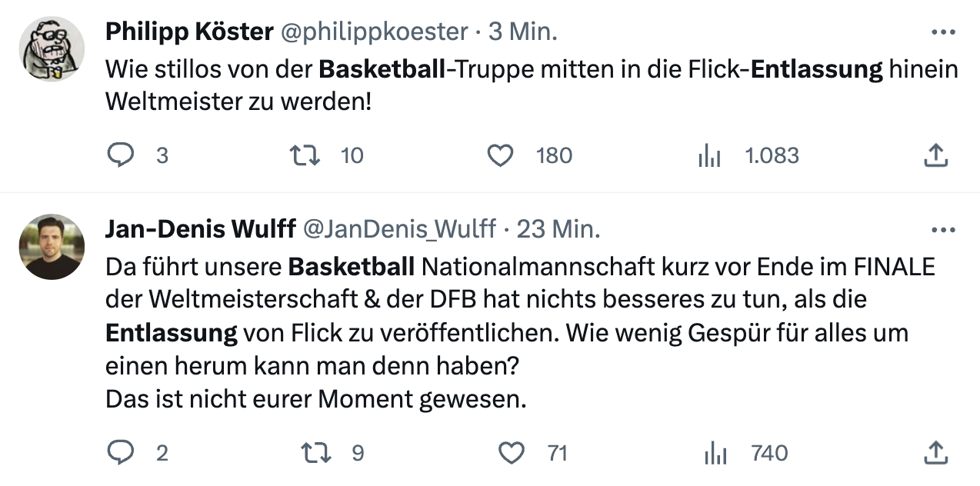View analytics for Philipp Köster's tweet
980x486 pixels.
[708, 156]
